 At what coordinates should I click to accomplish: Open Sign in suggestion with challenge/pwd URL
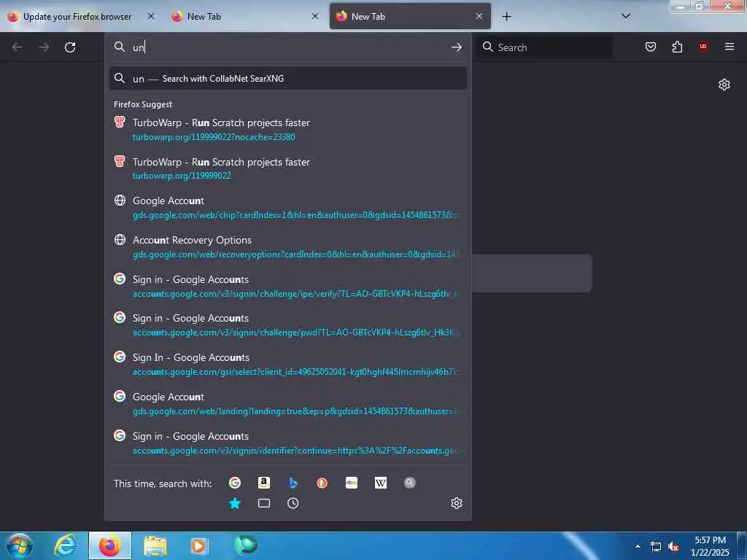288,325
